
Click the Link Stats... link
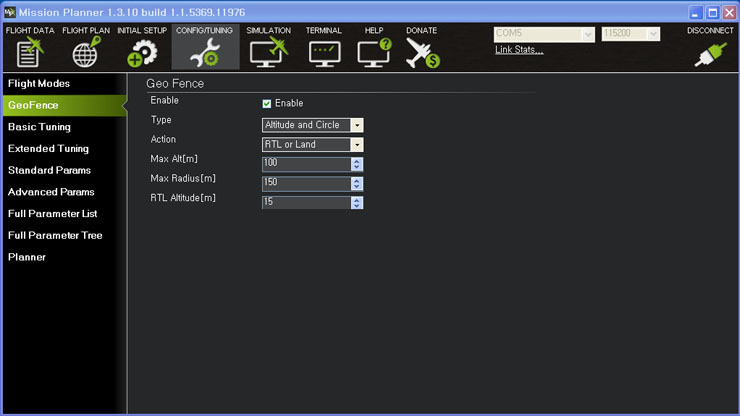click(519, 50)
